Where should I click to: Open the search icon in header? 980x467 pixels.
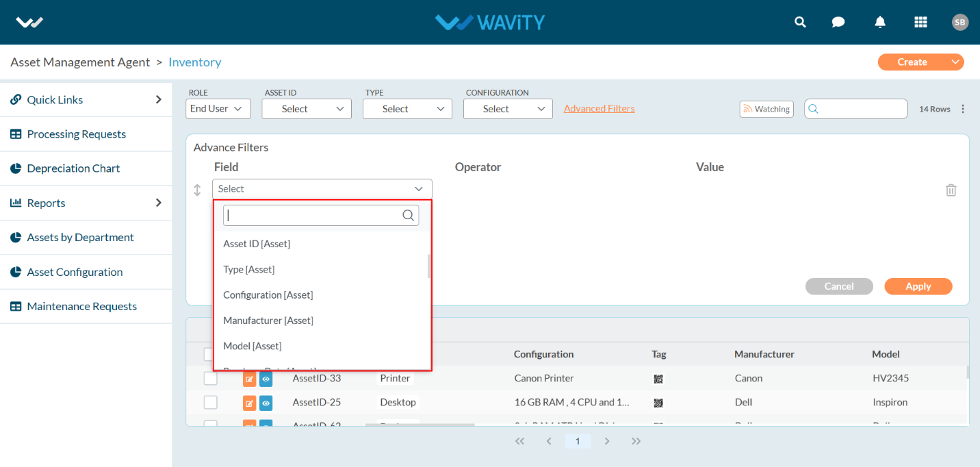tap(800, 22)
